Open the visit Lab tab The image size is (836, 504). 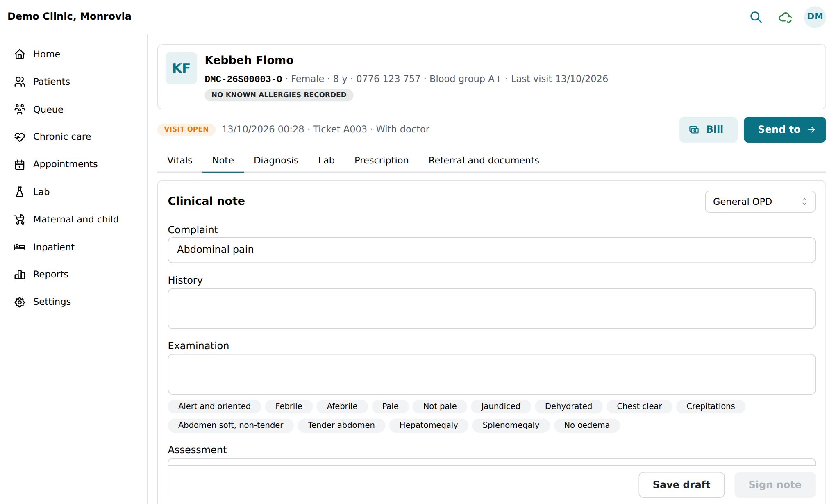(x=326, y=160)
